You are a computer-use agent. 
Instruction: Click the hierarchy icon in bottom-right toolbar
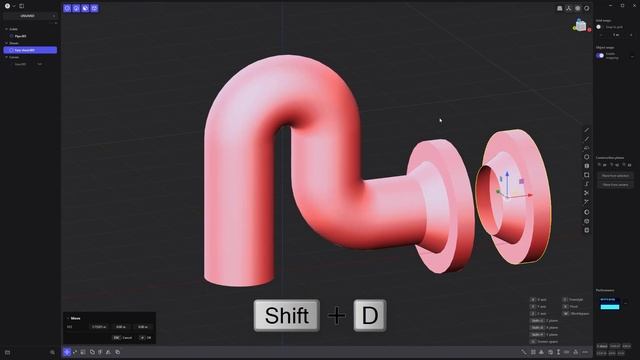[x=576, y=352]
